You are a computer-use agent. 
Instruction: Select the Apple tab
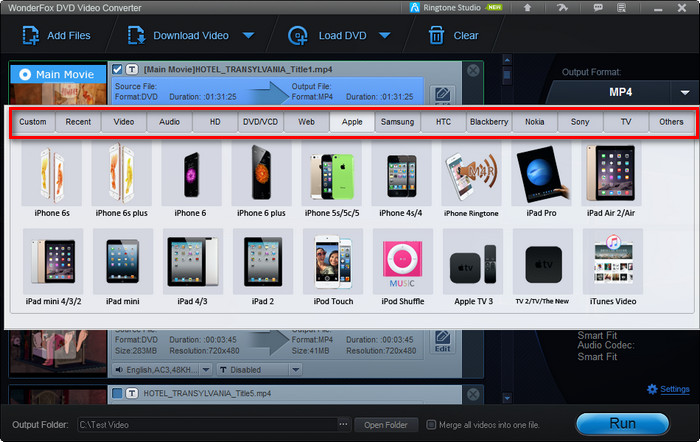352,122
